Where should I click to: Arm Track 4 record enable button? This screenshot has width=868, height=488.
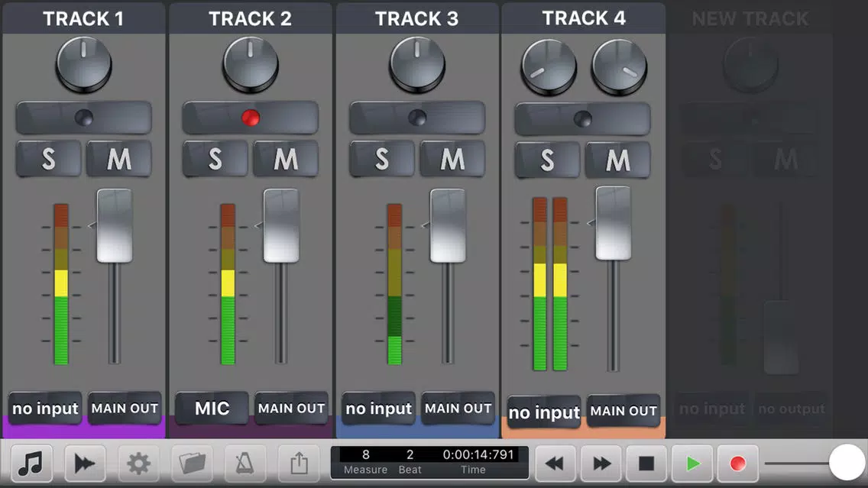coord(582,118)
